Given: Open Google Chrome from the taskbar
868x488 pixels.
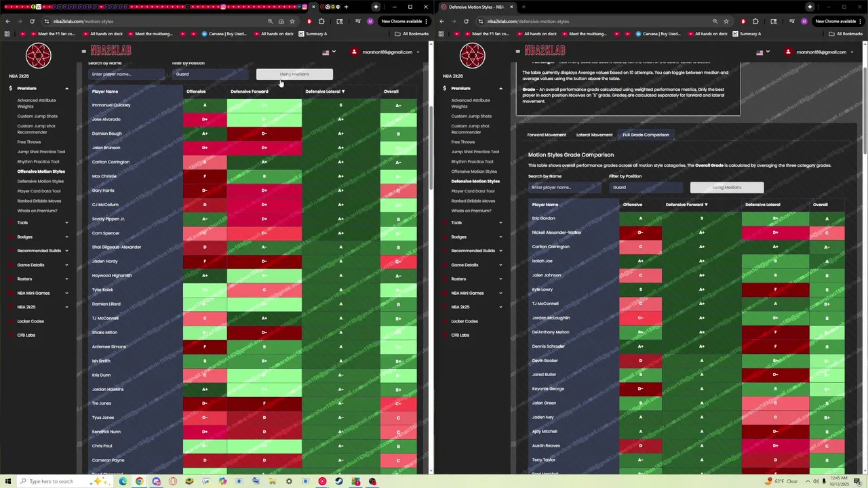Looking at the screenshot, I should tap(139, 481).
